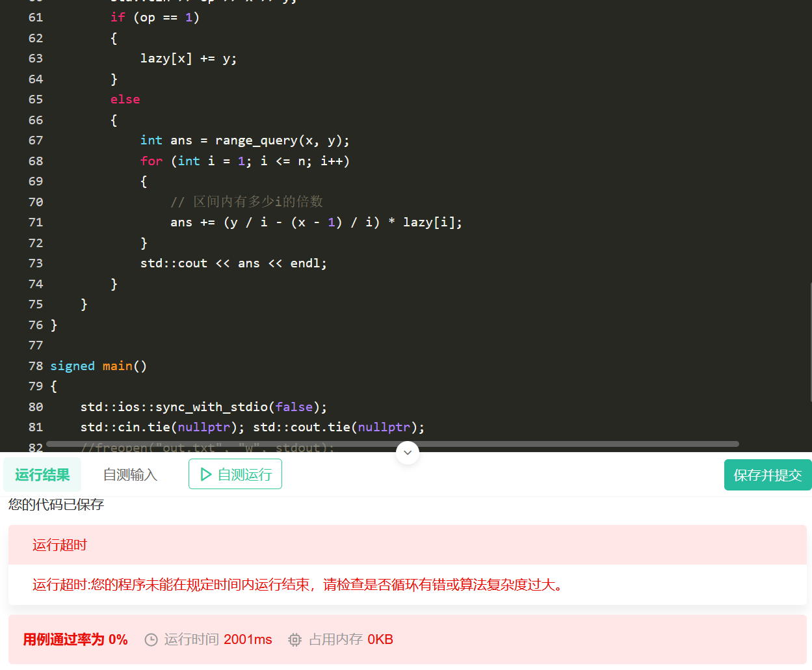Click the timeout explanation text 运行超时:您的程序未能...
812x670 pixels.
tap(299, 585)
